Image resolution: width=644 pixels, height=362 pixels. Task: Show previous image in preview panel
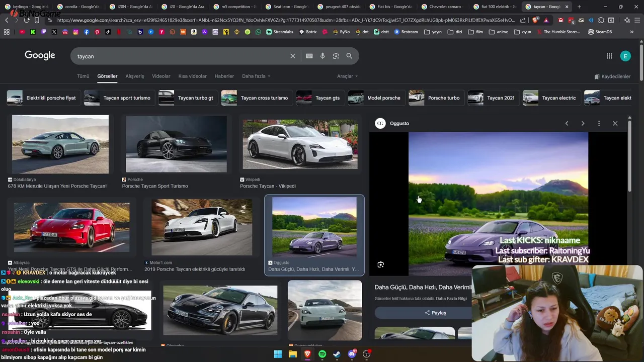(567, 123)
